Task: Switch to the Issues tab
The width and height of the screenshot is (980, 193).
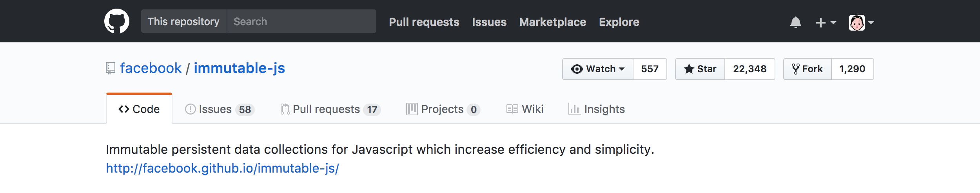Action: pyautogui.click(x=220, y=109)
